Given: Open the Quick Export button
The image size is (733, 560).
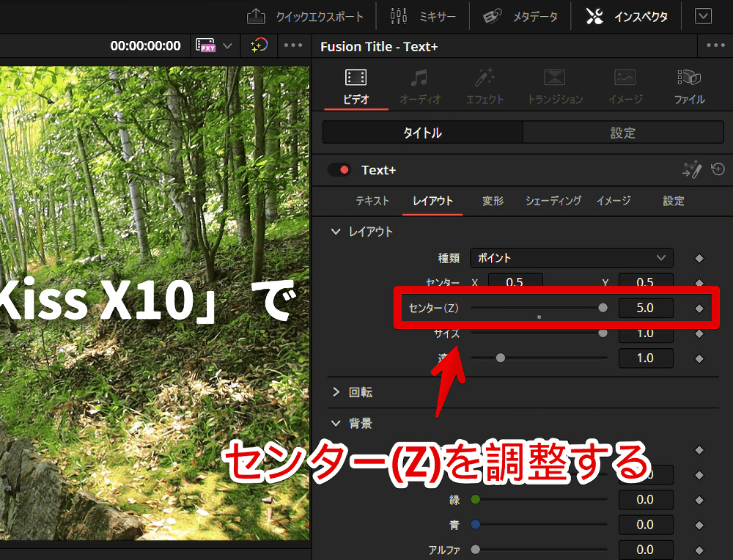Looking at the screenshot, I should pyautogui.click(x=303, y=16).
